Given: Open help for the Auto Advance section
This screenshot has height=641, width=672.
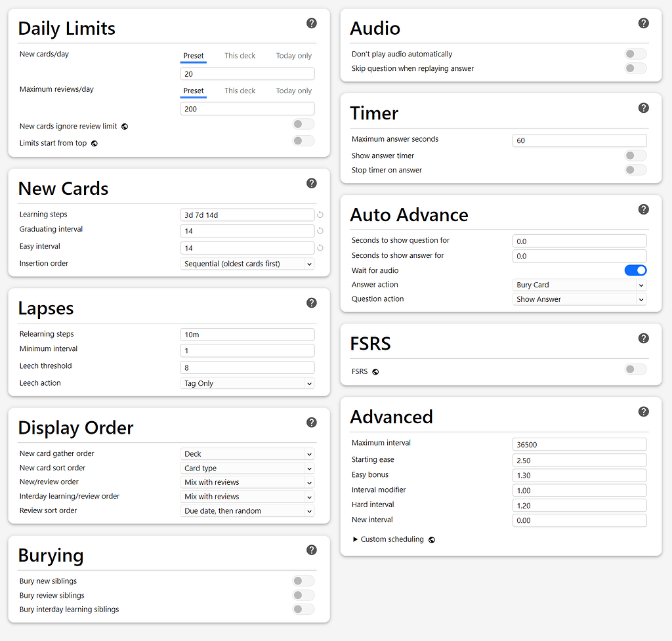Looking at the screenshot, I should click(x=643, y=209).
